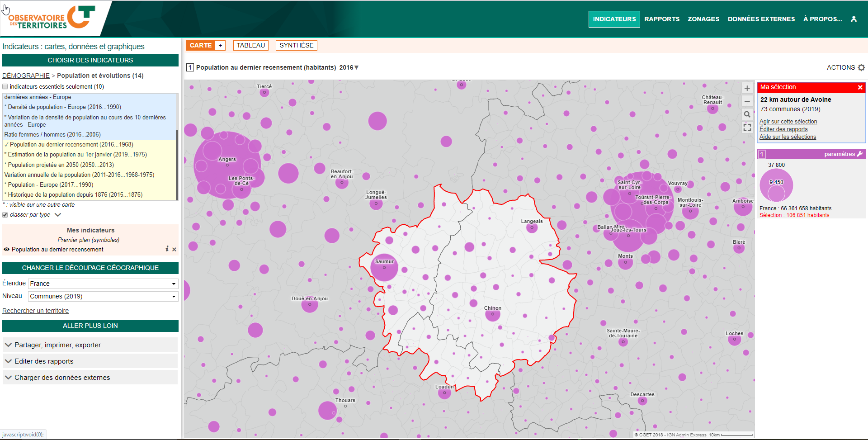Click the Agir sur cette sélection link

pos(788,121)
